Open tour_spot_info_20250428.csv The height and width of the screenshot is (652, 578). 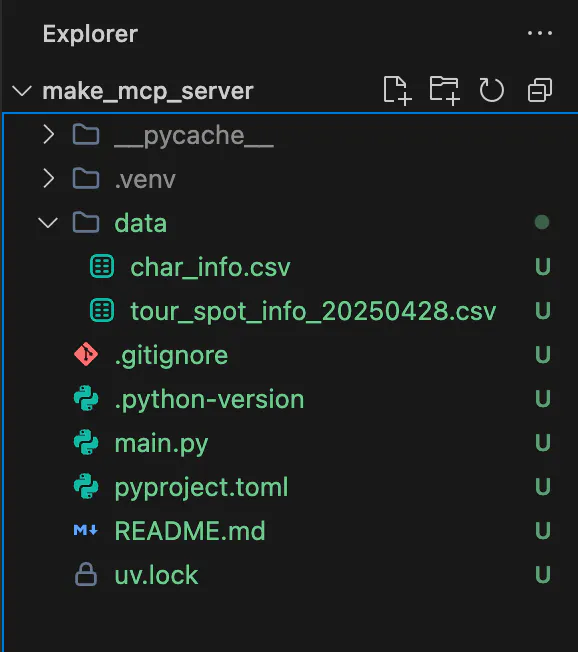click(x=313, y=311)
